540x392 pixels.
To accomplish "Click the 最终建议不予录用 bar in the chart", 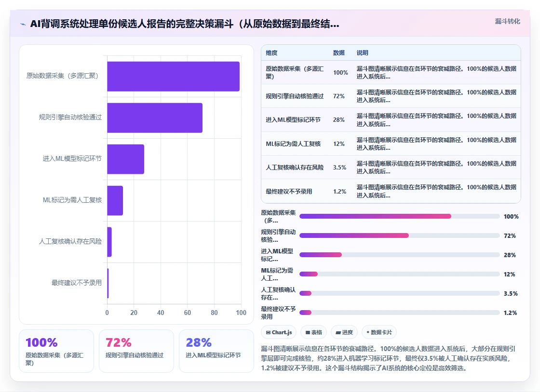I will (108, 283).
